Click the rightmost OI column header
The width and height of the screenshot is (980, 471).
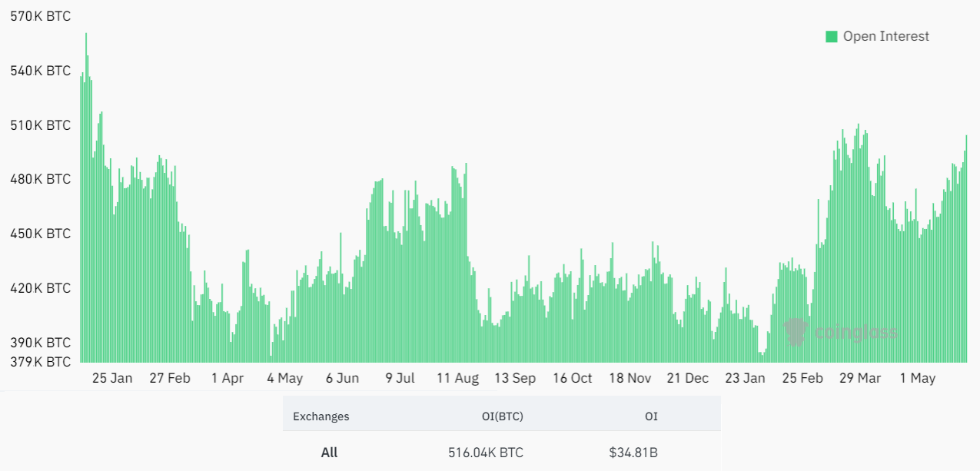[x=650, y=416]
